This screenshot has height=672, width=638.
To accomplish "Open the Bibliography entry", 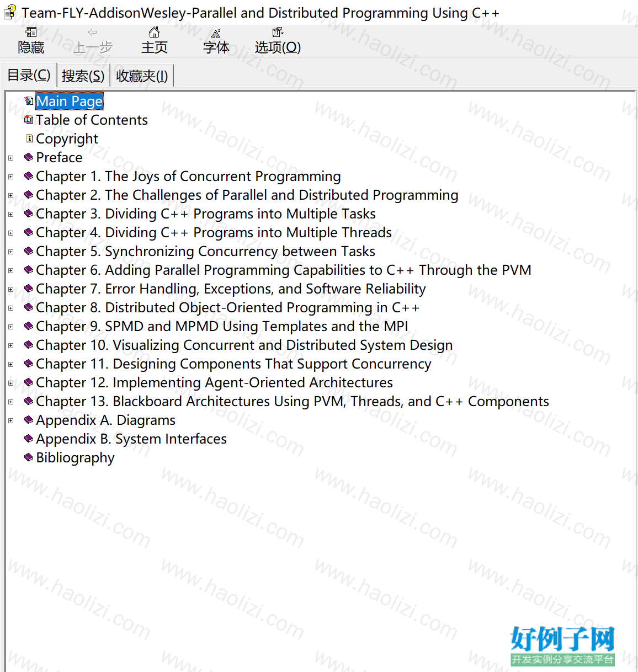I will tap(75, 457).
